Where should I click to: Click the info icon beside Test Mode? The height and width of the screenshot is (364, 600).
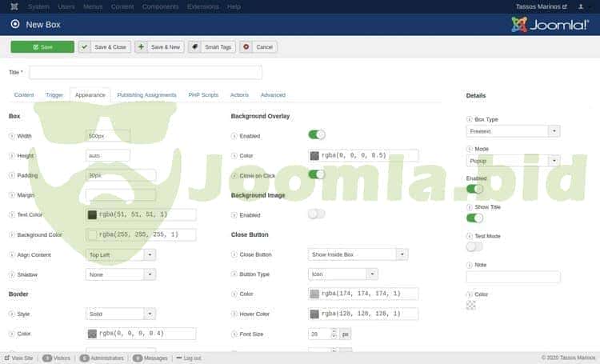click(469, 236)
